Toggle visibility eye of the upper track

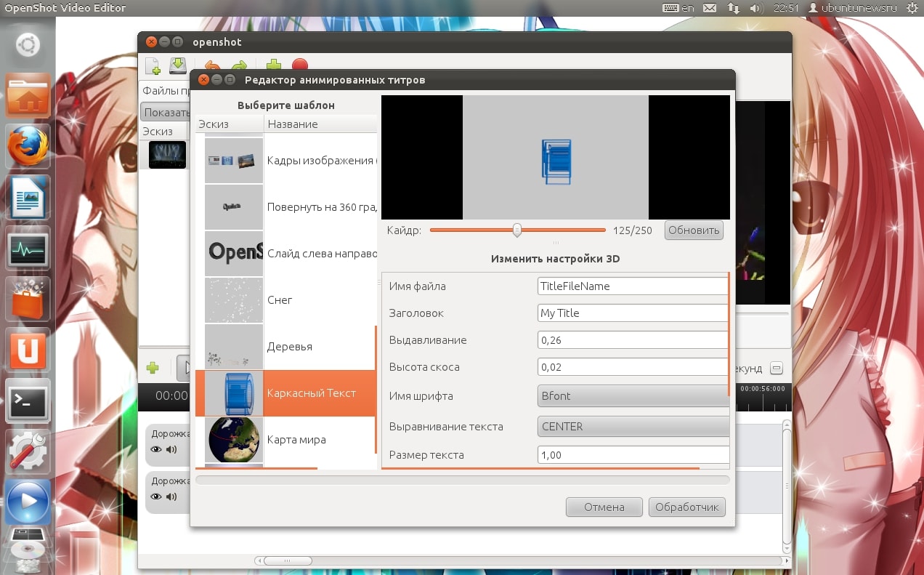(156, 449)
